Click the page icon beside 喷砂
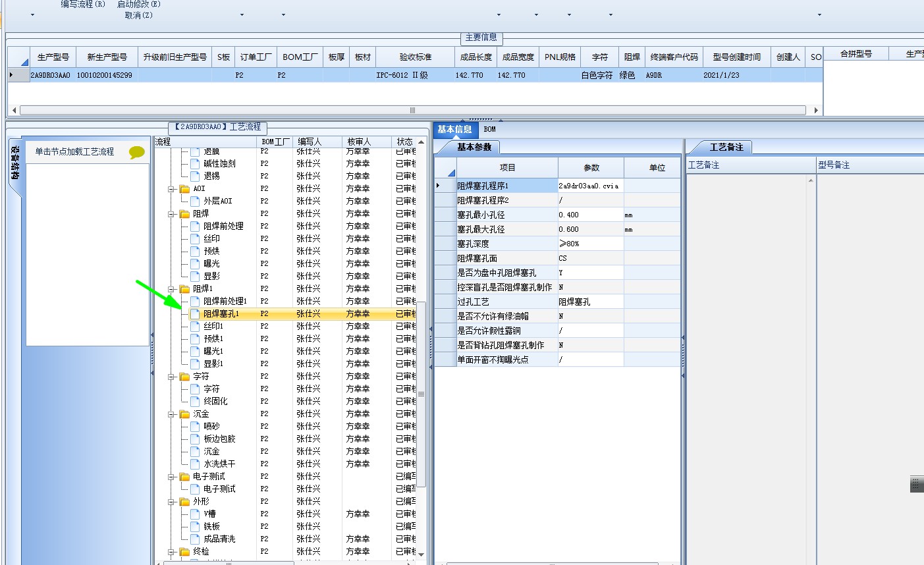The image size is (924, 565). 195,427
